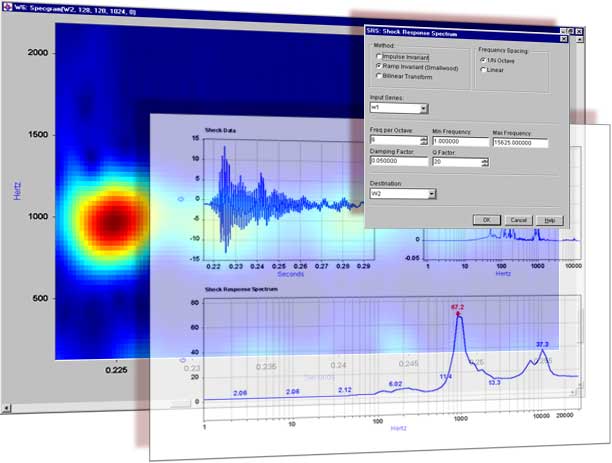Click the Specgram window title bar text
Screen dimensions: 612x463
(75, 10)
